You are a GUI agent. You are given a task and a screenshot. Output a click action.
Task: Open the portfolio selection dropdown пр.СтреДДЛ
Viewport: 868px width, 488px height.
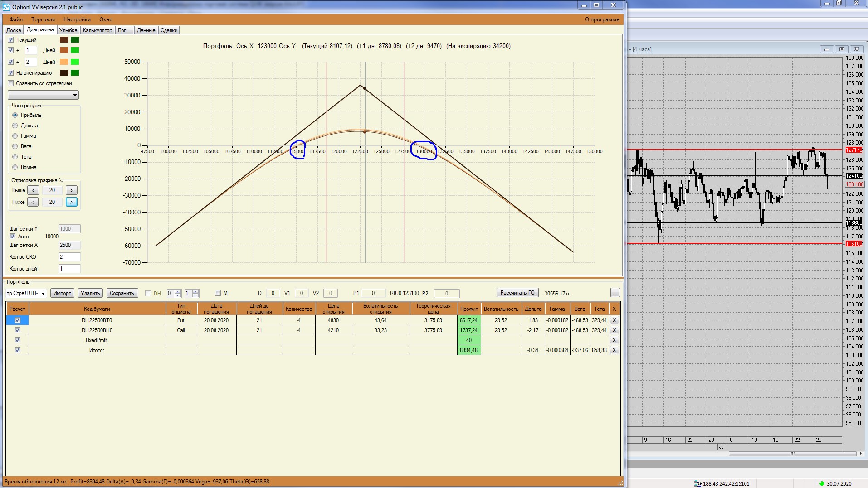tap(26, 293)
